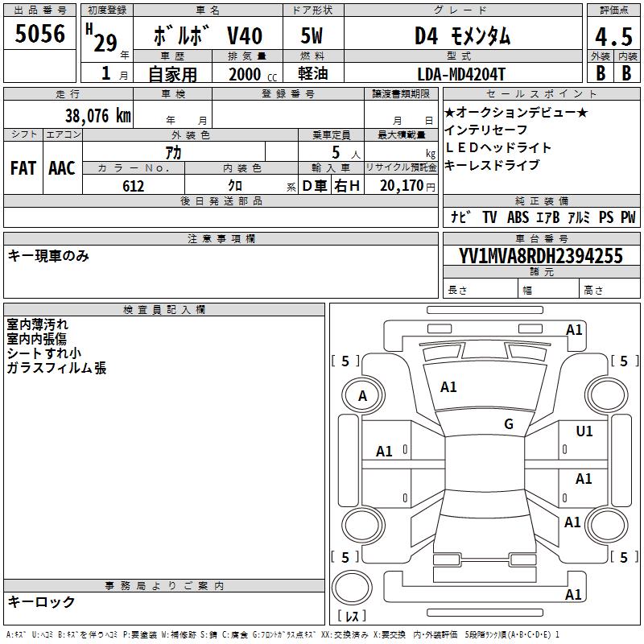Click the 後日発送部品 header
The height and width of the screenshot is (644, 644).
pyautogui.click(x=221, y=200)
